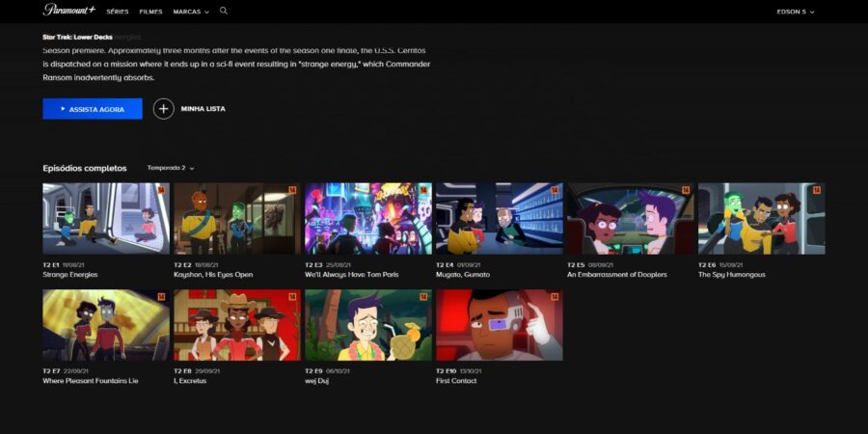Click the First Contact title text
This screenshot has height=434, width=868.
(456, 381)
